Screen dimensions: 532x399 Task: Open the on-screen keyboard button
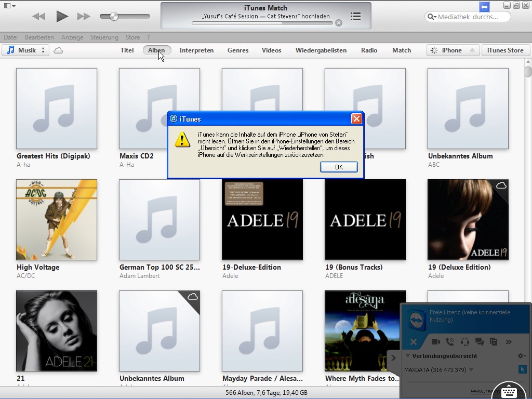508,392
